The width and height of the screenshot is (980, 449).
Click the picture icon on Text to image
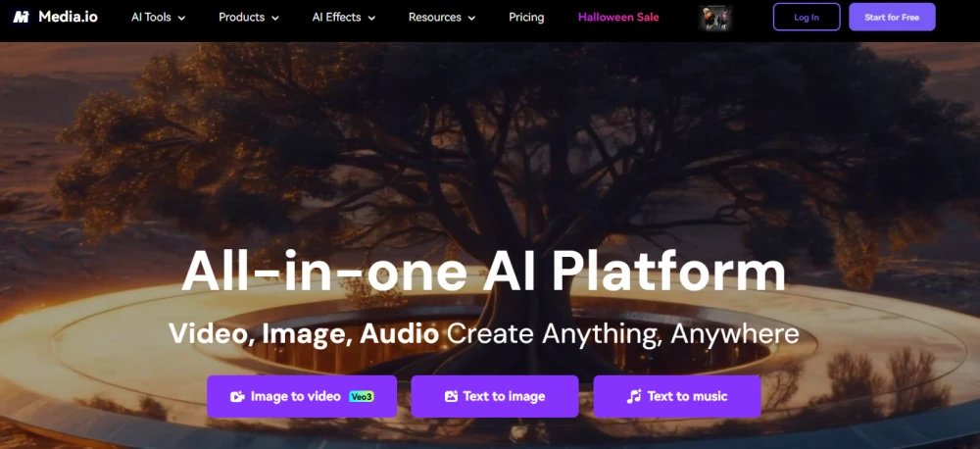click(451, 396)
